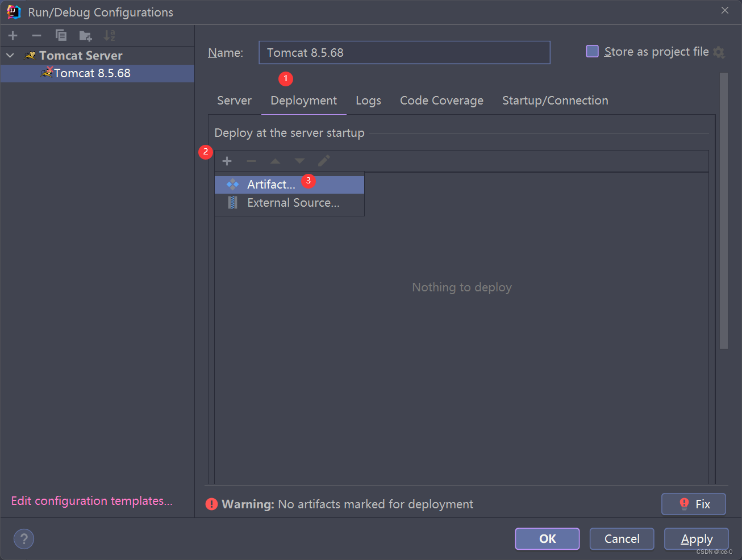Enable Store as project file checkbox
This screenshot has width=742, height=560.
click(x=592, y=52)
